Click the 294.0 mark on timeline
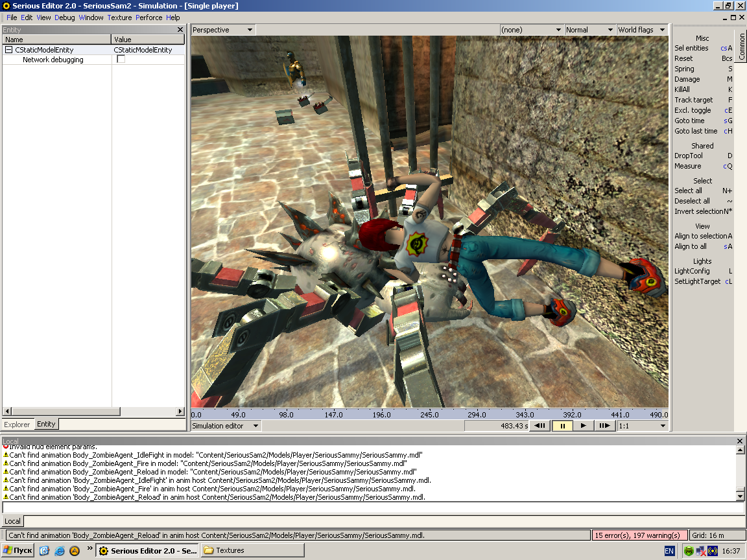The image size is (747, 560). coord(477,415)
